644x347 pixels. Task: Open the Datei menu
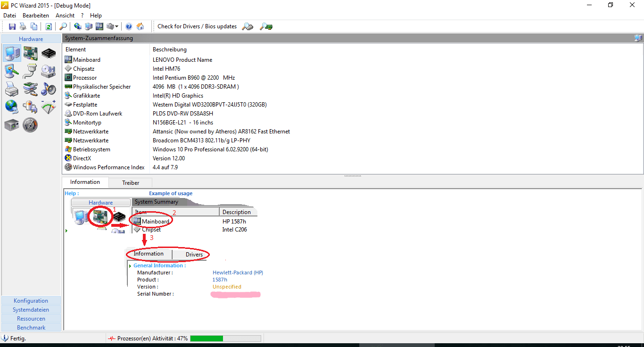pyautogui.click(x=9, y=16)
